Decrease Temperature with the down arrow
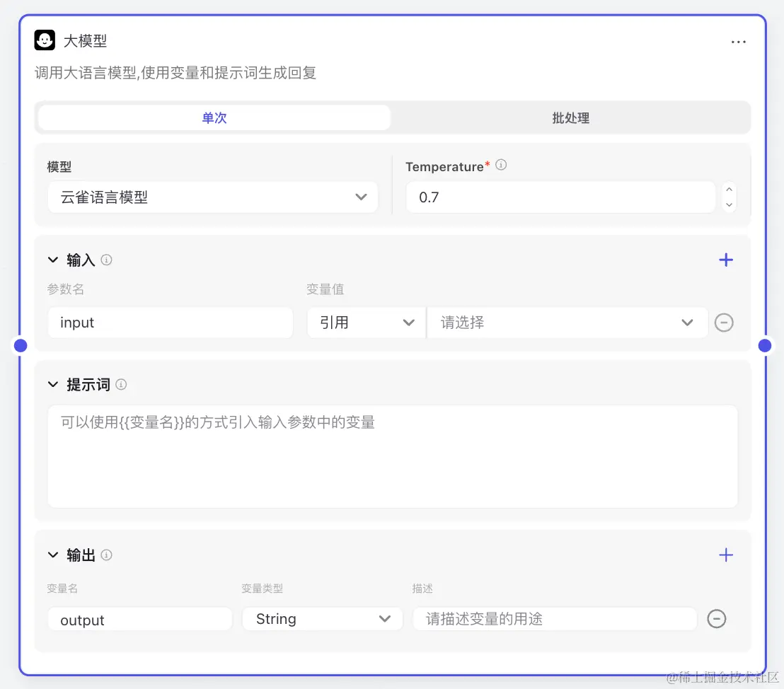This screenshot has height=689, width=784. tap(729, 204)
